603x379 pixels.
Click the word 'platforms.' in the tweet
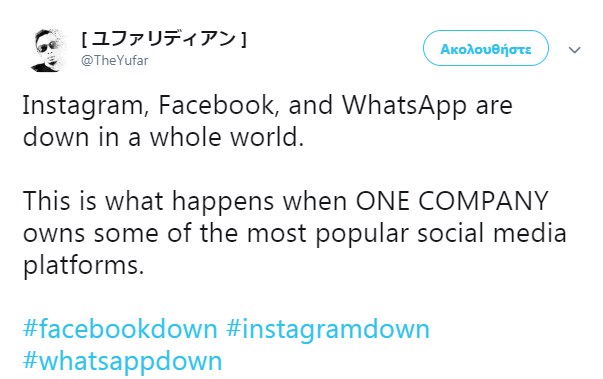point(83,266)
